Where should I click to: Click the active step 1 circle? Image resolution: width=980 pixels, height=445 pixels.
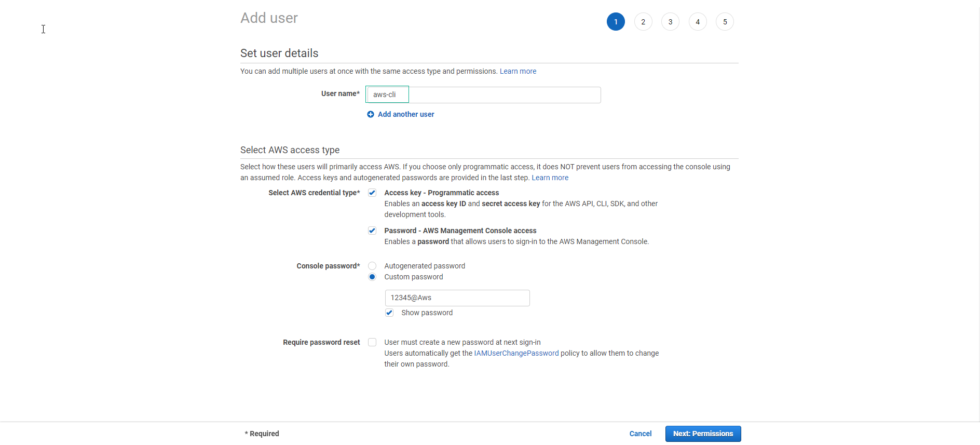[616, 22]
